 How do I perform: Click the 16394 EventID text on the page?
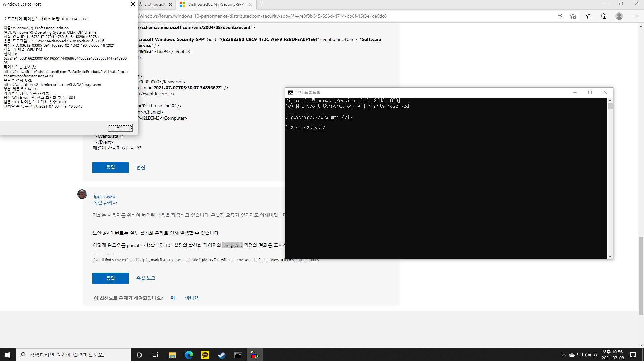(x=163, y=51)
